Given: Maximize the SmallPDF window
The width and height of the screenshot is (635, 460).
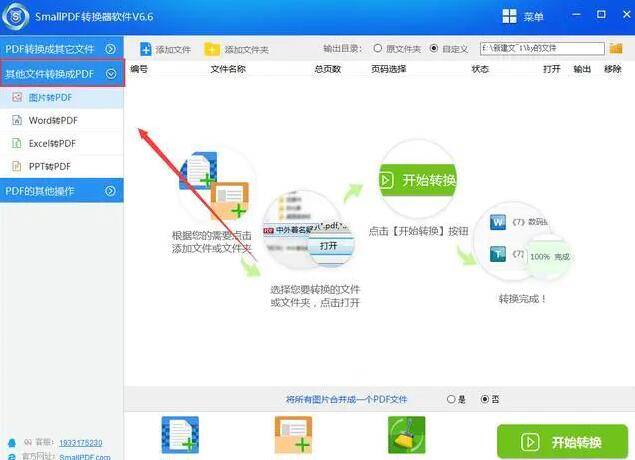Looking at the screenshot, I should click(601, 15).
